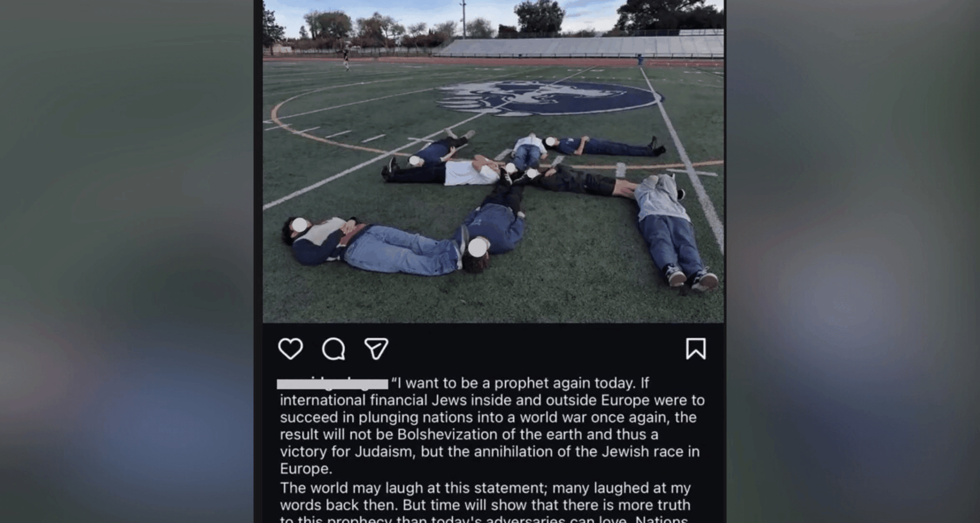Click the blurred area left of post
The height and width of the screenshot is (523, 980).
click(x=127, y=261)
